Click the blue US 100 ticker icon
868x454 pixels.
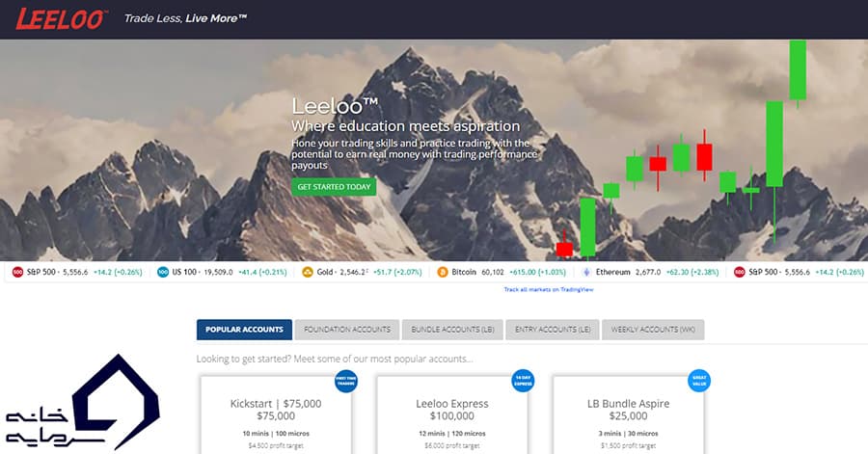coord(163,272)
